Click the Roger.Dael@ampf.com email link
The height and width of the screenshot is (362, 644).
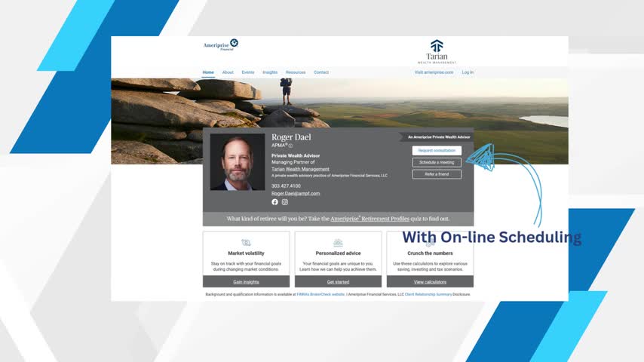tap(296, 193)
